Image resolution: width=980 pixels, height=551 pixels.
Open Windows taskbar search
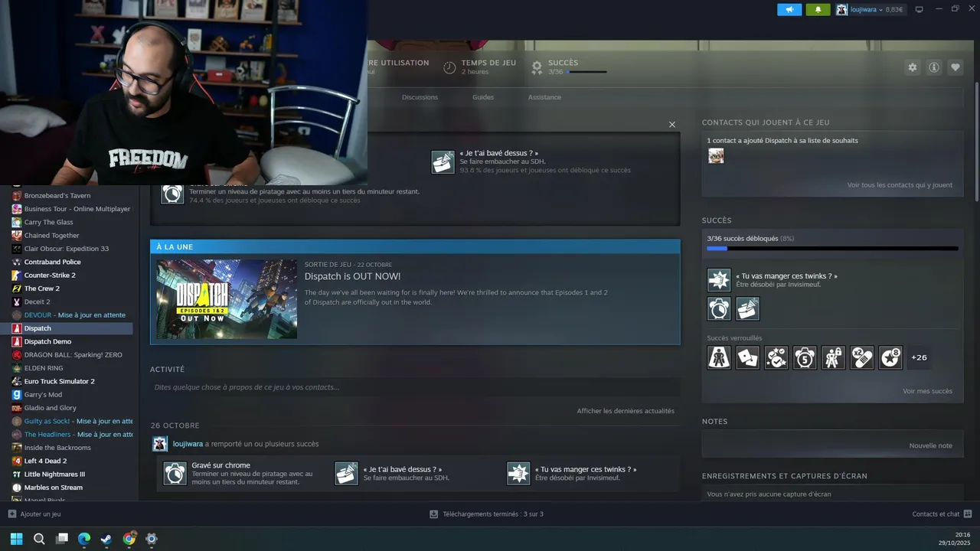click(39, 539)
